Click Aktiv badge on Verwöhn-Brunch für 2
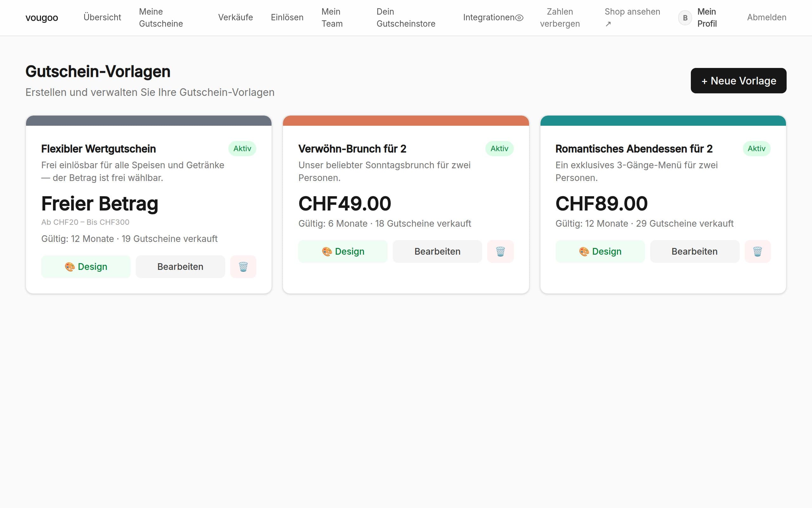The width and height of the screenshot is (812, 508). tap(499, 149)
